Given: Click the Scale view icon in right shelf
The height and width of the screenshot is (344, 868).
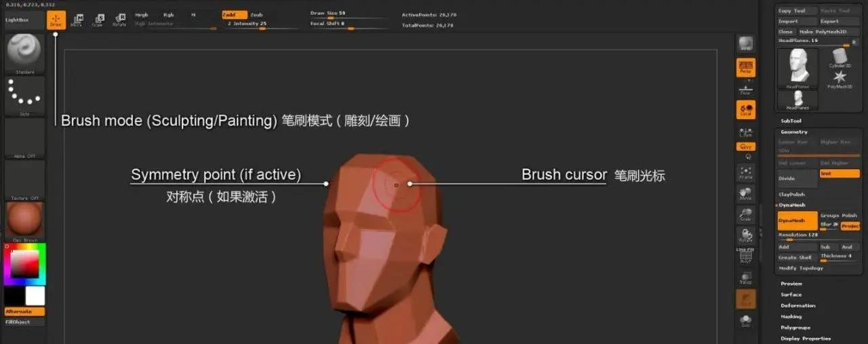Looking at the screenshot, I should 746,215.
